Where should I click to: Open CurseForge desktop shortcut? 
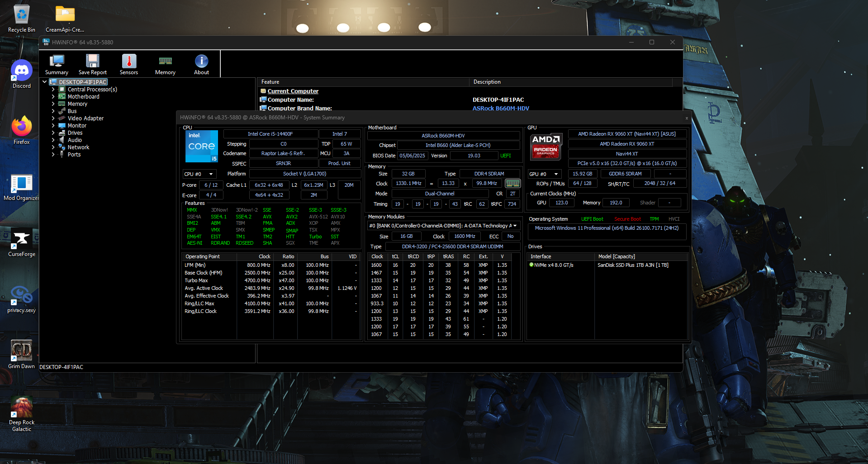pos(22,243)
